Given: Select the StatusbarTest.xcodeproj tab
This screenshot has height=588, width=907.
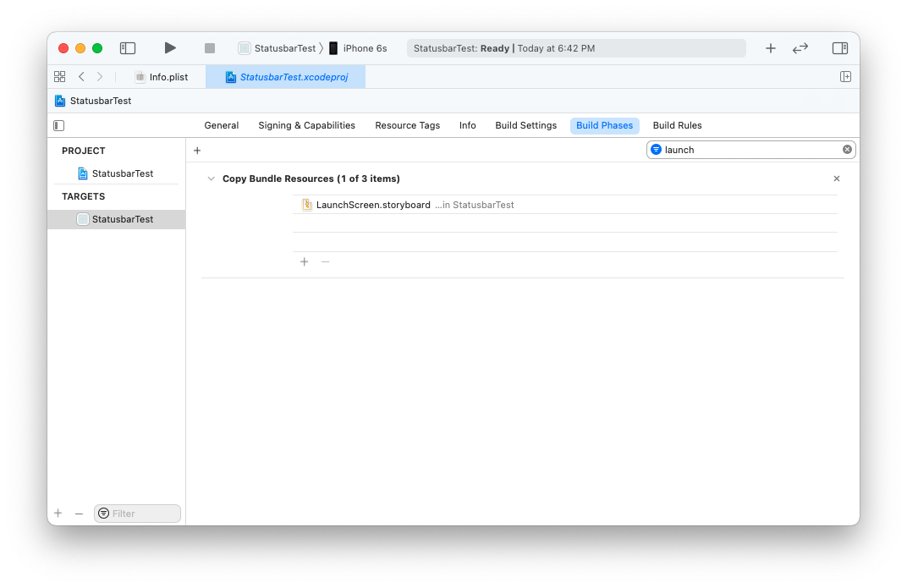Looking at the screenshot, I should click(286, 77).
